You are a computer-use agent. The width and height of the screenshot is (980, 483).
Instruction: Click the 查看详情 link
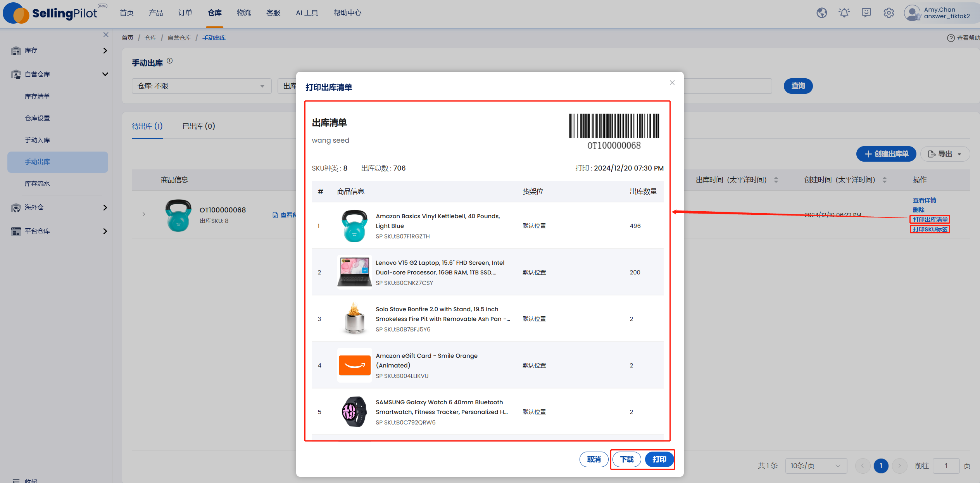coord(925,200)
